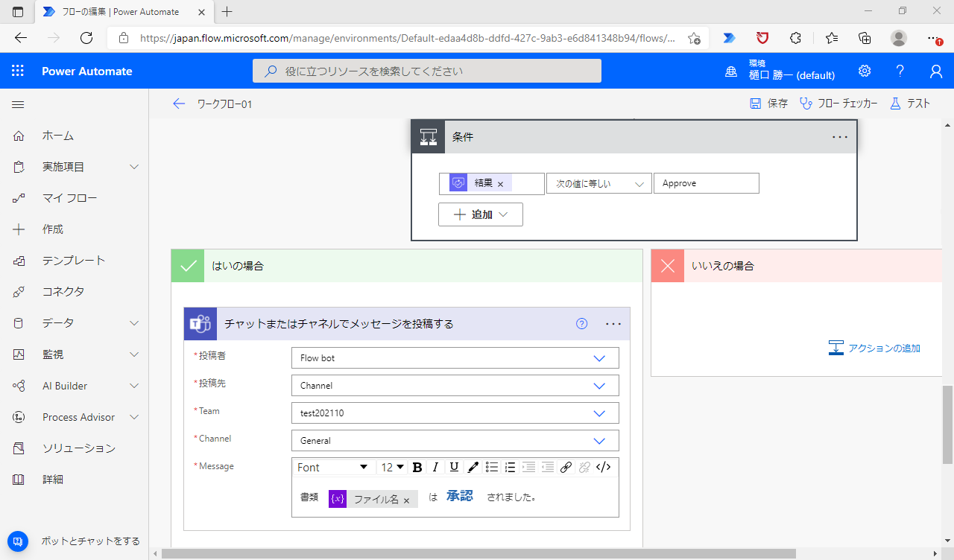Click アクションの追加 in the いいえ branch

(x=874, y=348)
